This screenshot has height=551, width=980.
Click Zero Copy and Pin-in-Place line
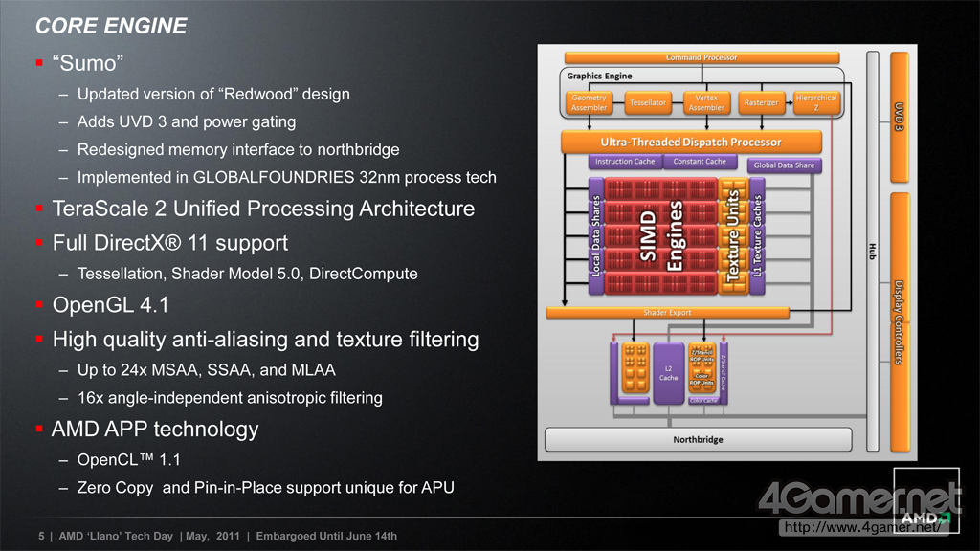266,488
